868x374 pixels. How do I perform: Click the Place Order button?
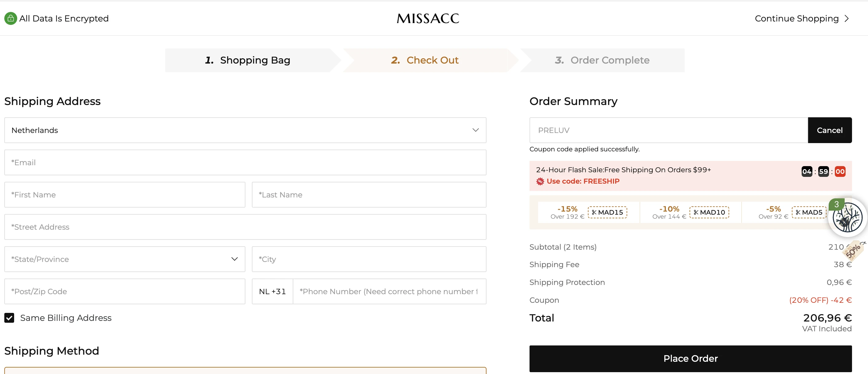click(690, 359)
